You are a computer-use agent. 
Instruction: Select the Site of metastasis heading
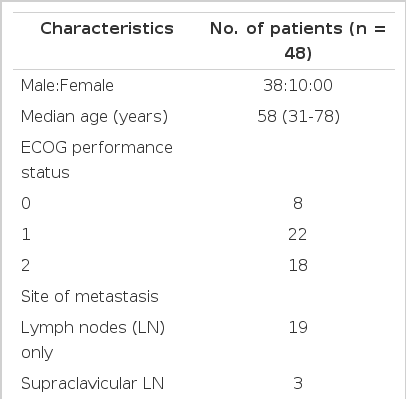coord(90,296)
